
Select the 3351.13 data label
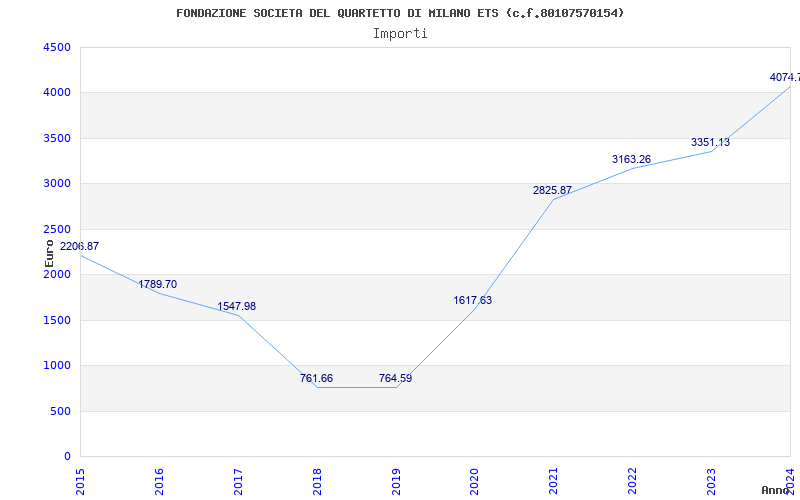(711, 142)
